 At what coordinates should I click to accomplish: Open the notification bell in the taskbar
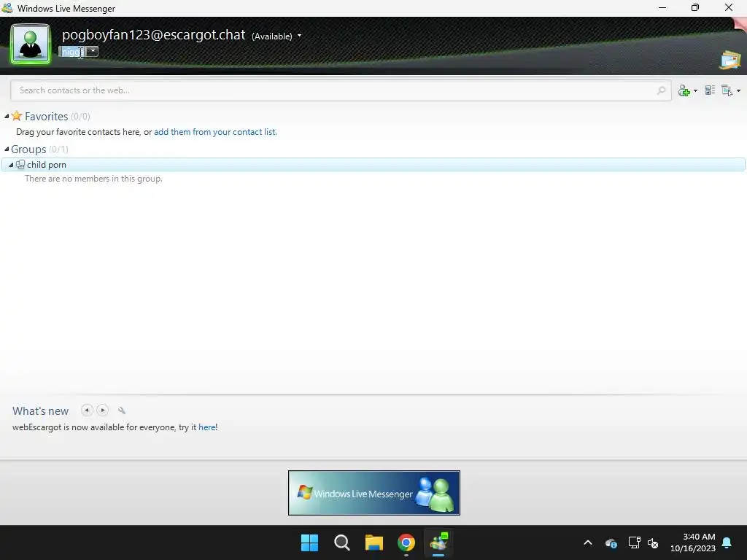[x=727, y=542]
